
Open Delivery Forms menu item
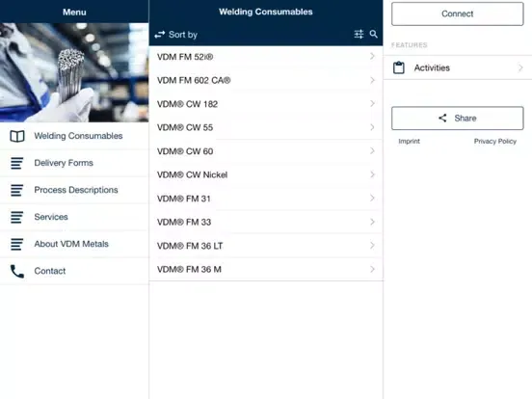click(x=74, y=163)
